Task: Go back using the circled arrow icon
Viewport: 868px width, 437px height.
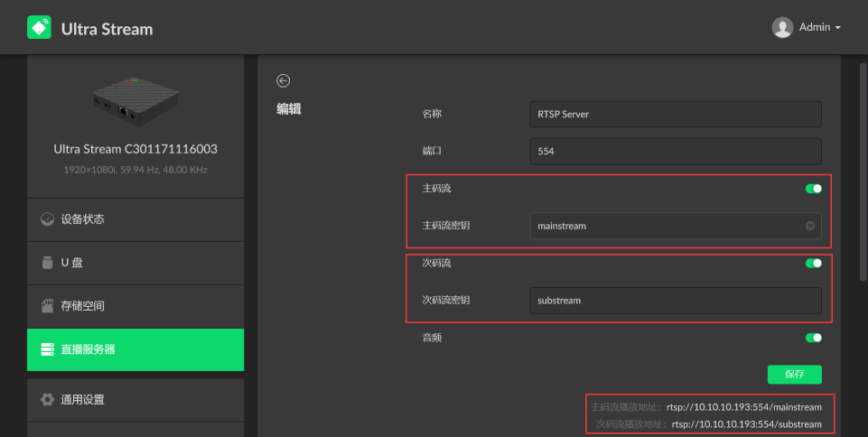Action: 283,80
